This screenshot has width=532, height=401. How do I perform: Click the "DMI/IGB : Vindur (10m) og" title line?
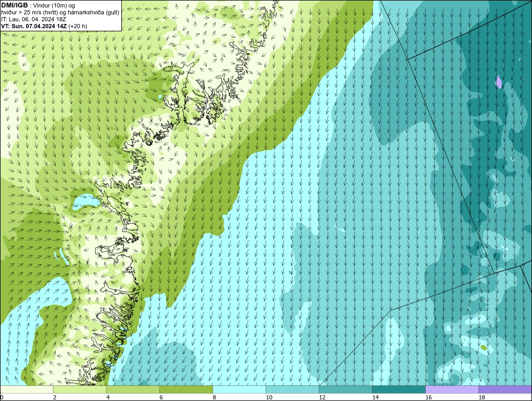pos(38,5)
